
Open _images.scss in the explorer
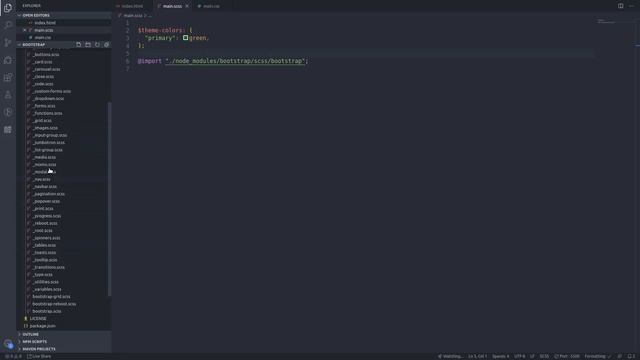click(45, 128)
